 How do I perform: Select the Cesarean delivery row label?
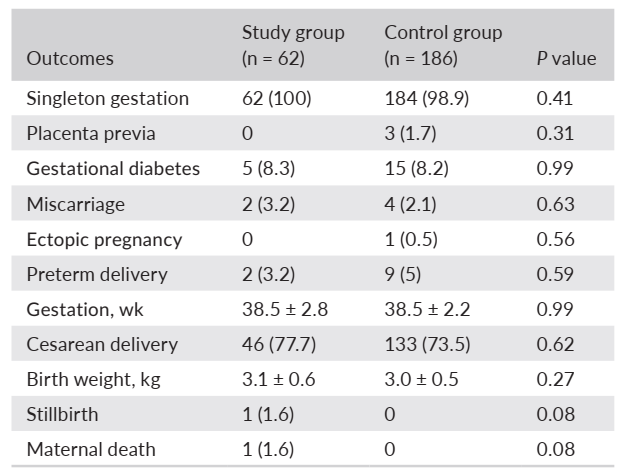point(102,344)
